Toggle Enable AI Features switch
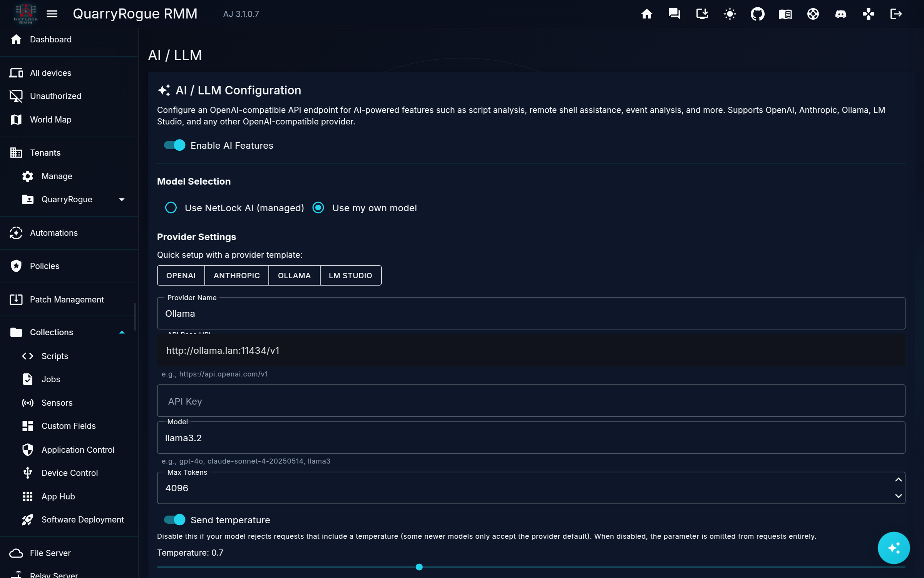This screenshot has height=578, width=924. (175, 145)
